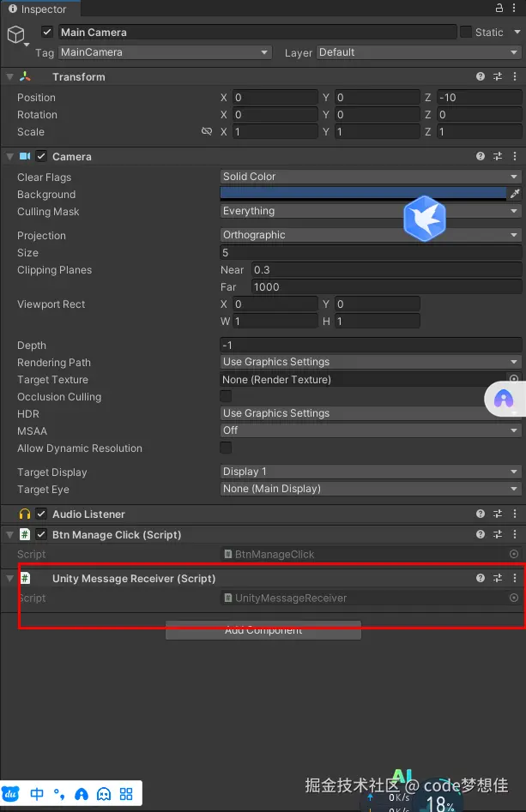
Task: Open Audio Listener context menu
Action: coord(515,514)
